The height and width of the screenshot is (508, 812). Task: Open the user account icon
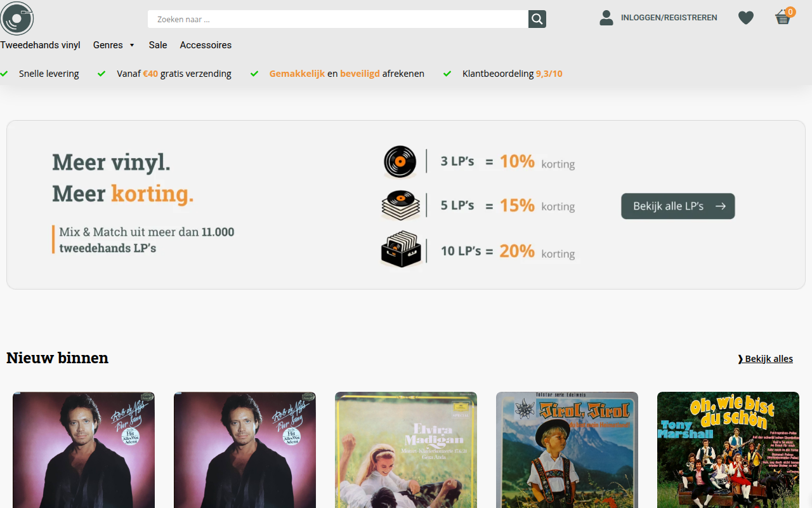tap(606, 18)
